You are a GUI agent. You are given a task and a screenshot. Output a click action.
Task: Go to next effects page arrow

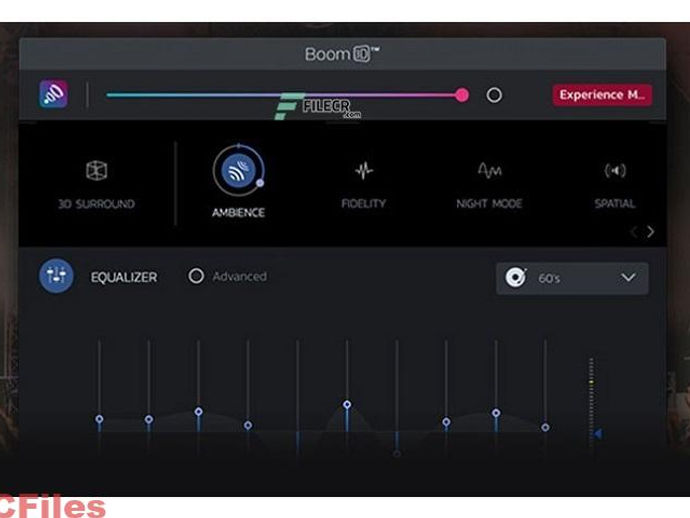tap(651, 231)
